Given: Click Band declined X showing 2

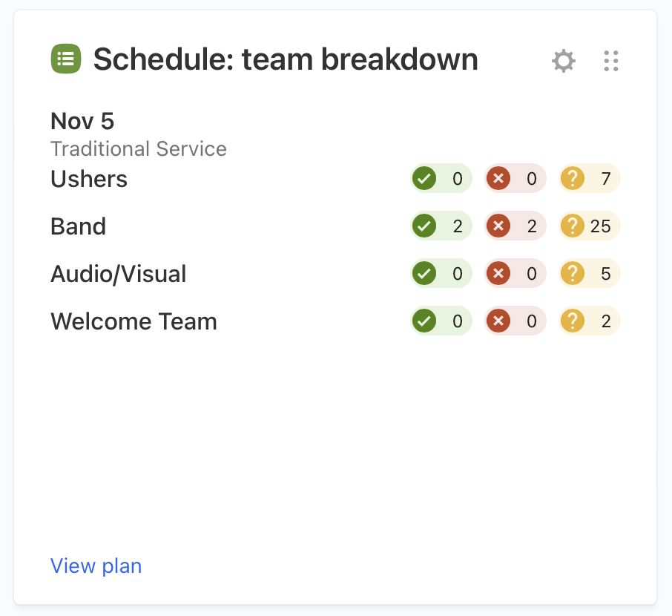Looking at the screenshot, I should click(x=515, y=226).
